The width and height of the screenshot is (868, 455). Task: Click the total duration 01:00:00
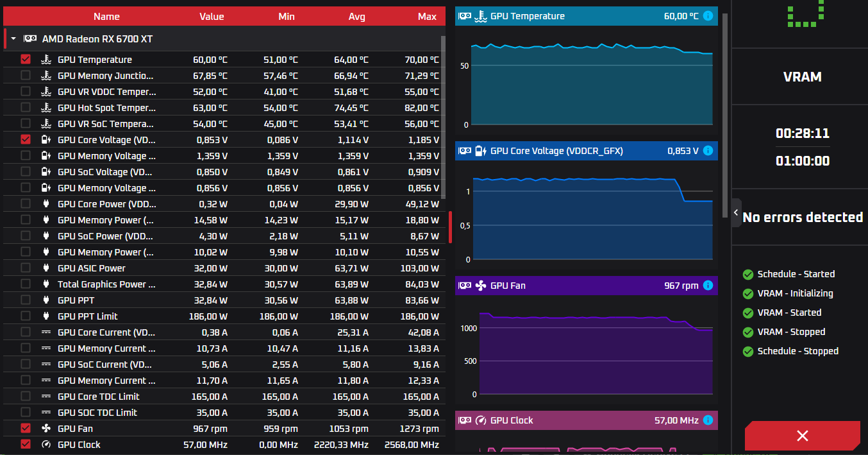tap(803, 161)
